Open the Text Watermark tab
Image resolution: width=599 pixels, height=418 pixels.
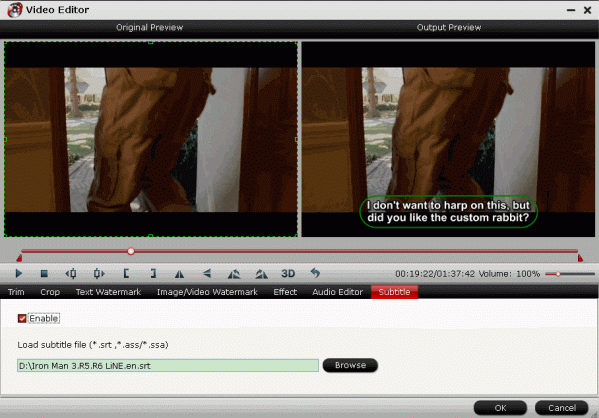[108, 292]
